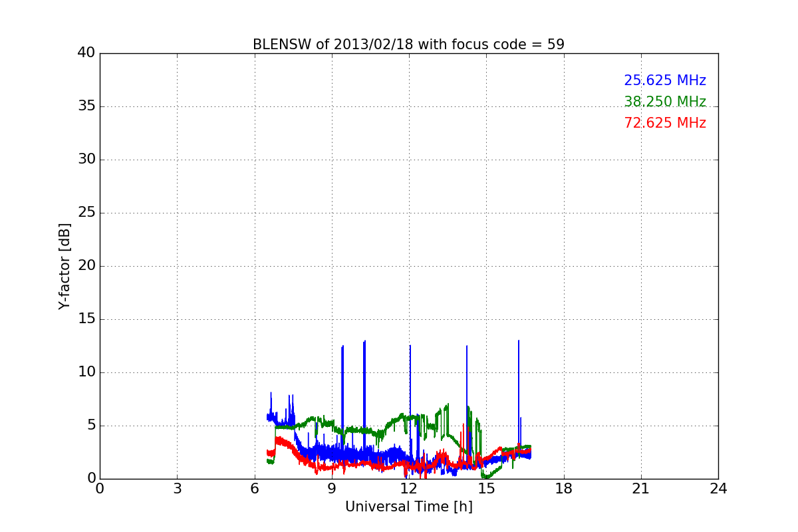The height and width of the screenshot is (532, 798).
Task: Click the y-axis tick label 35
Action: pyautogui.click(x=86, y=106)
